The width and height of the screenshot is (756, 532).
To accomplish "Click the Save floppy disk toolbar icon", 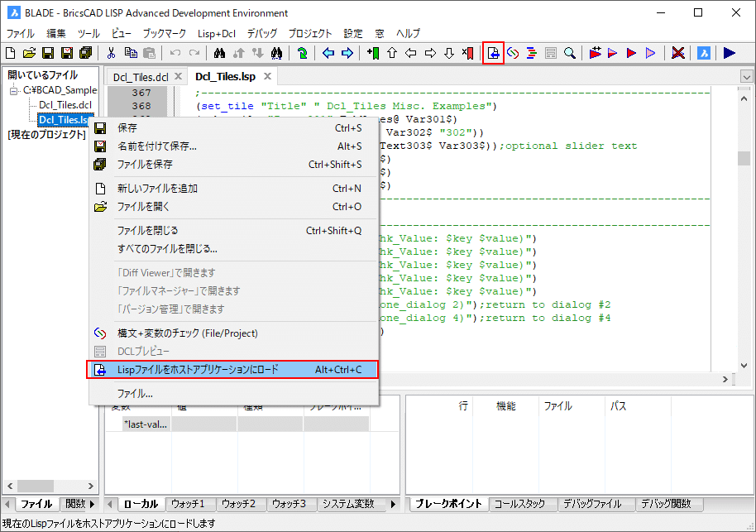I will pyautogui.click(x=48, y=53).
